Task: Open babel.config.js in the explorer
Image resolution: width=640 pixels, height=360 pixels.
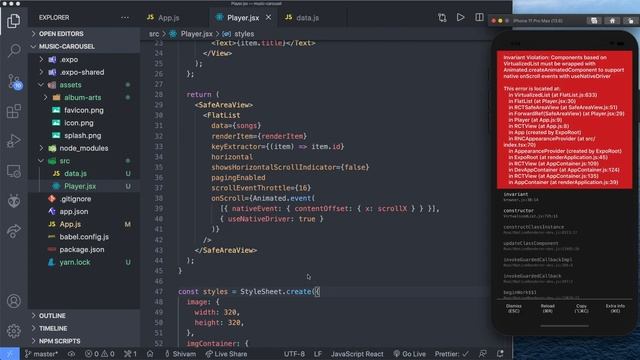Action: [x=84, y=237]
